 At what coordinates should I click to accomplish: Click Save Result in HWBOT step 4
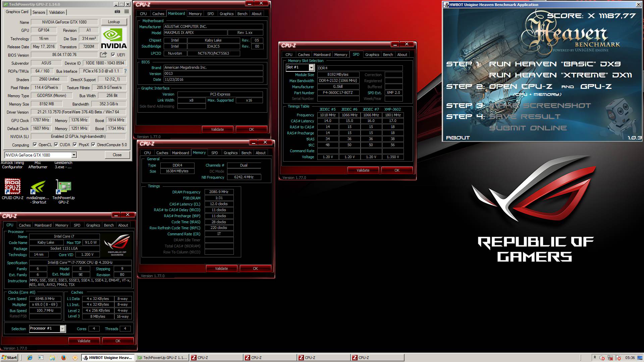[525, 117]
